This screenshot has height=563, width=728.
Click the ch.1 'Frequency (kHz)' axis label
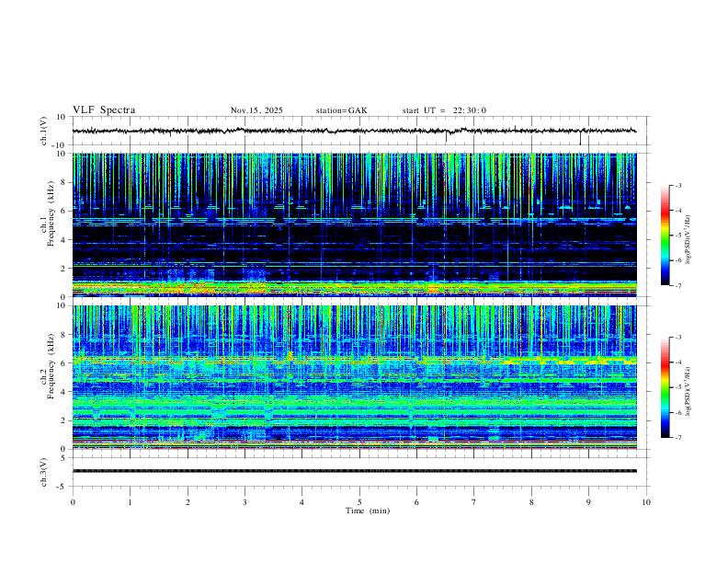(51, 213)
